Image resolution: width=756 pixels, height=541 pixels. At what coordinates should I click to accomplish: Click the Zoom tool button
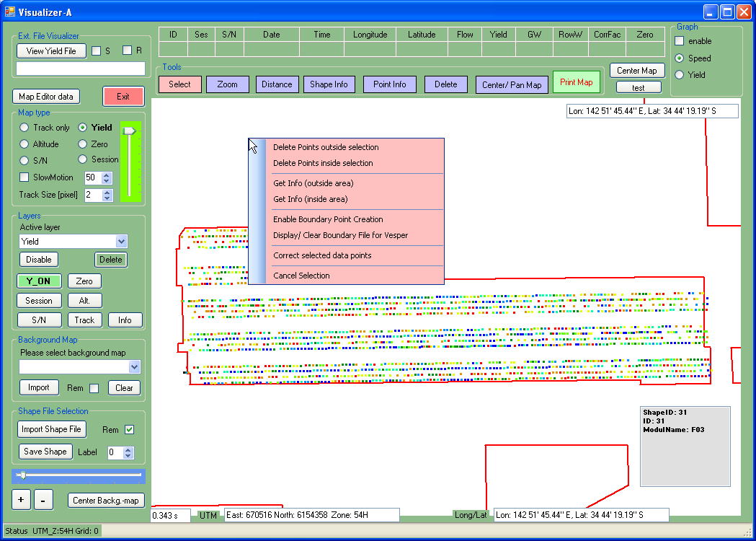coord(227,84)
